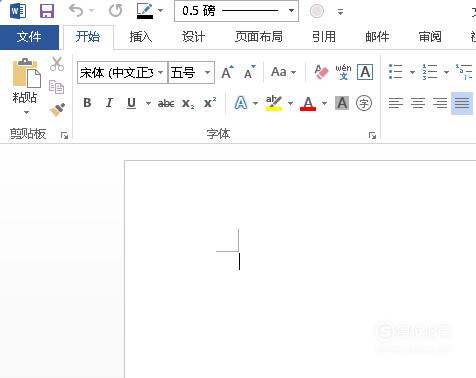Click the Save icon in quick access toolbar

point(47,11)
